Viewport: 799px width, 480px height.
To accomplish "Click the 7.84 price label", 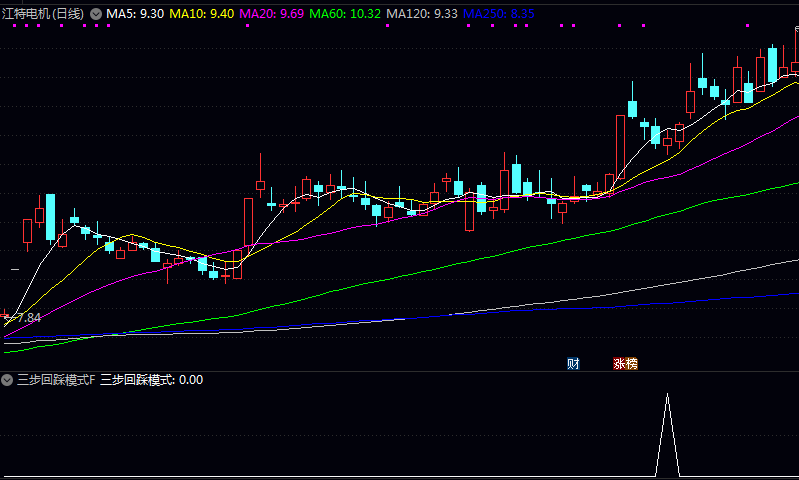I will tap(28, 317).
